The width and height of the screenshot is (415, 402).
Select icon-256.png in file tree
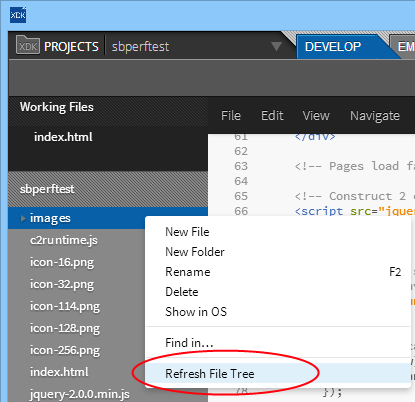pyautogui.click(x=65, y=350)
